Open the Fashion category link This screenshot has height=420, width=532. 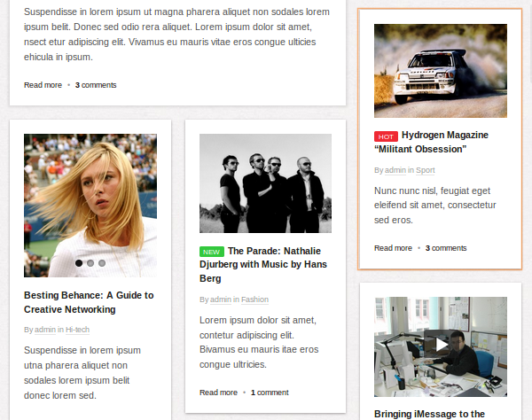(x=254, y=299)
